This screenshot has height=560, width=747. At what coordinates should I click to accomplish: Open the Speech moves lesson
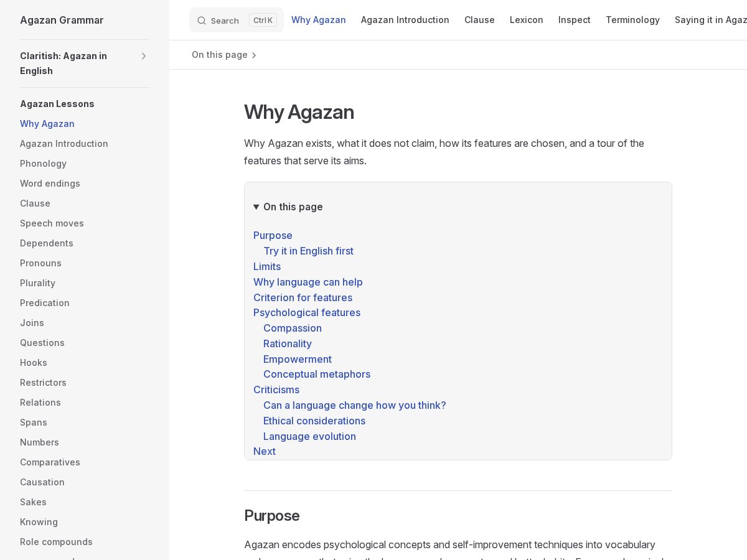point(52,223)
